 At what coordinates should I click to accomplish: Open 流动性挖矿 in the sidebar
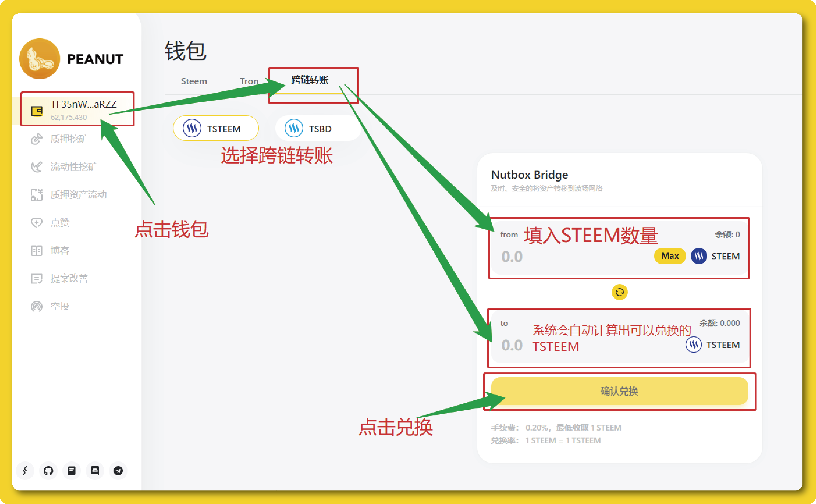73,167
